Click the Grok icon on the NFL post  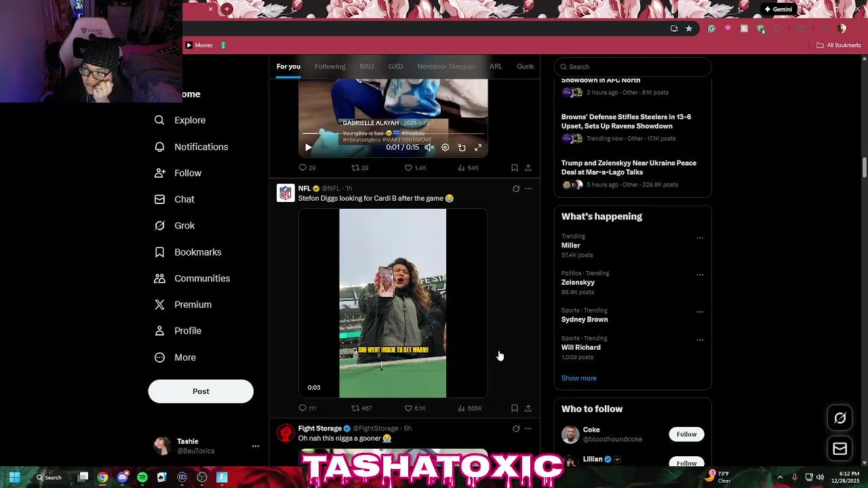pyautogui.click(x=516, y=188)
